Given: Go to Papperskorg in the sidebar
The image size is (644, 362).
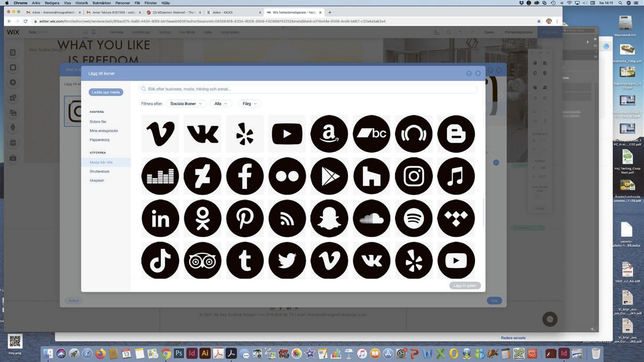Looking at the screenshot, I should pos(99,140).
